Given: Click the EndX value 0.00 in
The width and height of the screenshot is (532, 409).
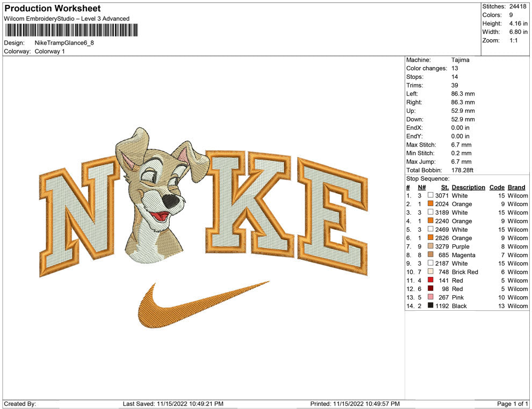Looking at the screenshot, I should (461, 128).
